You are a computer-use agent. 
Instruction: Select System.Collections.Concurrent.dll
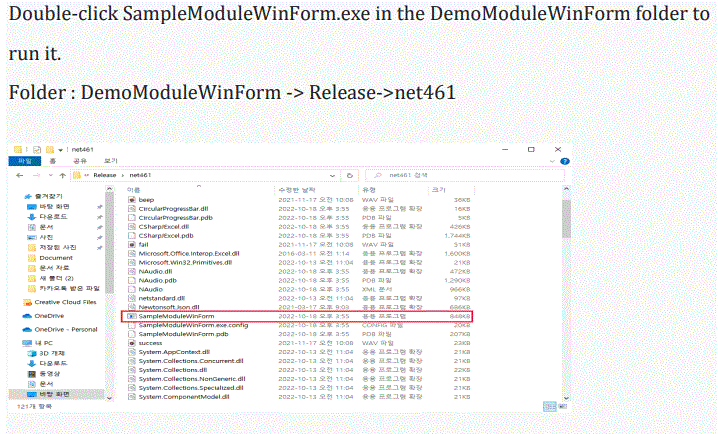click(x=191, y=361)
